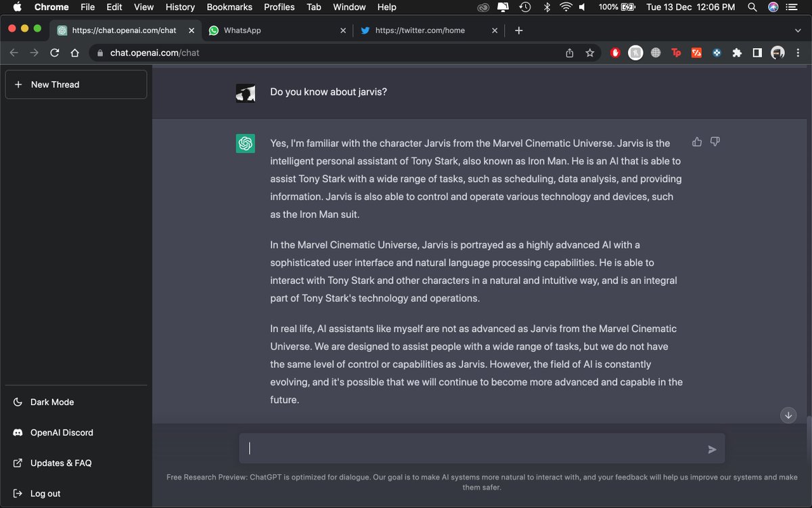Viewport: 812px width, 508px height.
Task: Click the Bluetooth menu bar icon
Action: pos(547,7)
